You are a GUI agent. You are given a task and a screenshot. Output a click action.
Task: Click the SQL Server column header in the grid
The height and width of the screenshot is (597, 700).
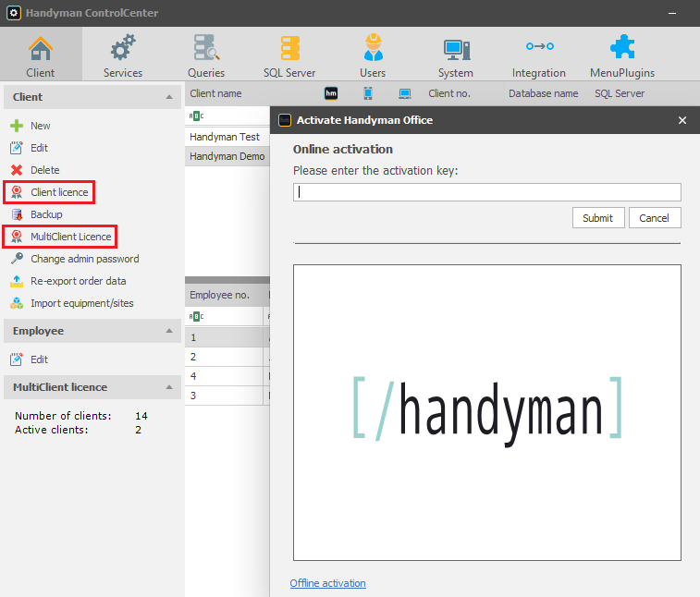[x=620, y=93]
